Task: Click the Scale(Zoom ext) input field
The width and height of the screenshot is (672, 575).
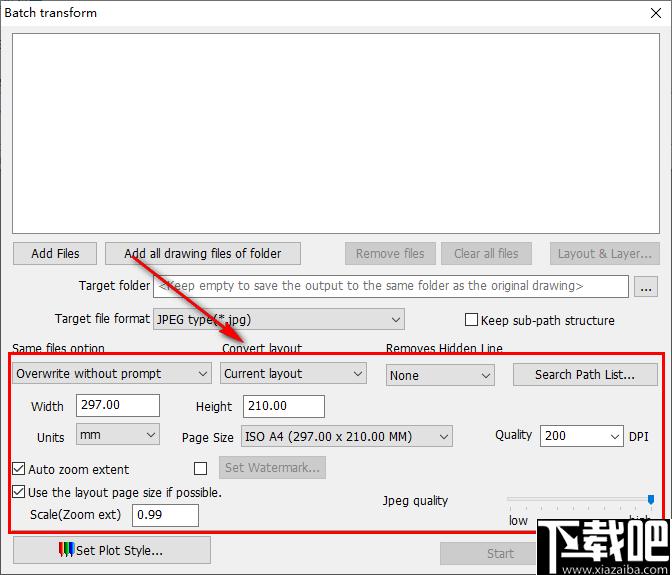Action: (165, 515)
